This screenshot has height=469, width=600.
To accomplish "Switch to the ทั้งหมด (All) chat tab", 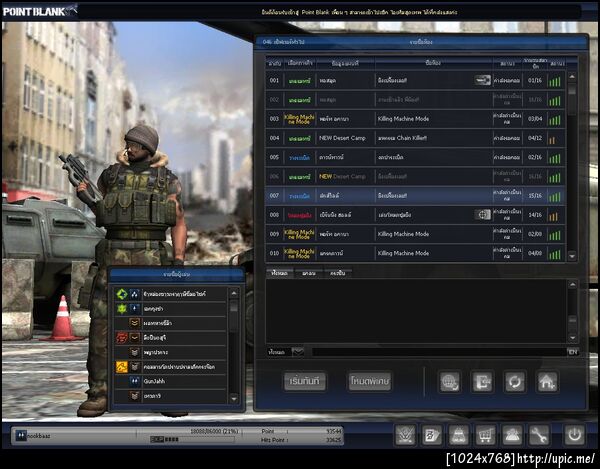I will 279,273.
